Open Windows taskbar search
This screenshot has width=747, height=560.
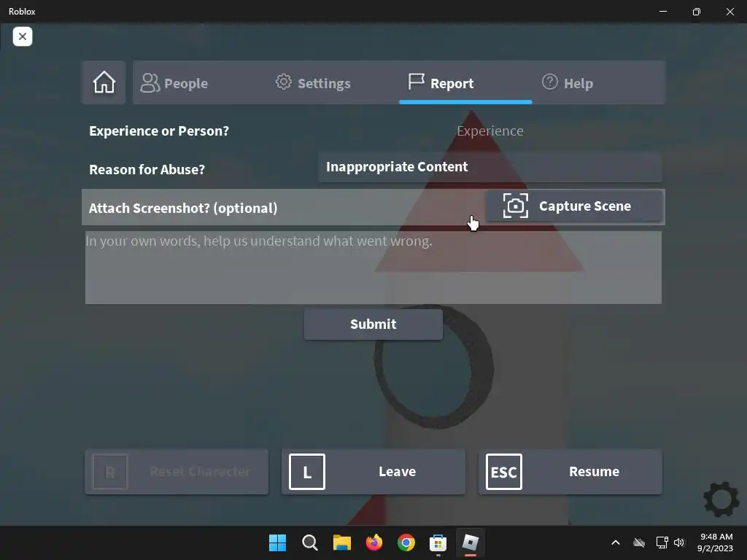coord(309,542)
